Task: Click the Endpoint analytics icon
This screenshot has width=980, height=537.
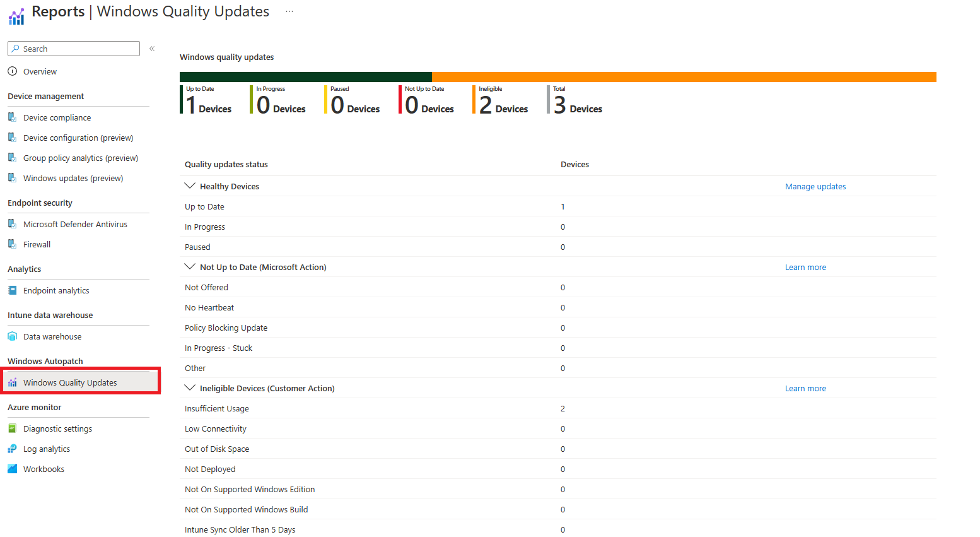Action: [13, 290]
